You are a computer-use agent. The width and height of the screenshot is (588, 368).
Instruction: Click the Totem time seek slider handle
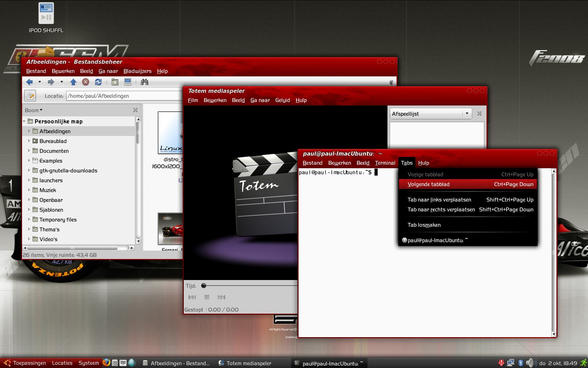coord(204,286)
